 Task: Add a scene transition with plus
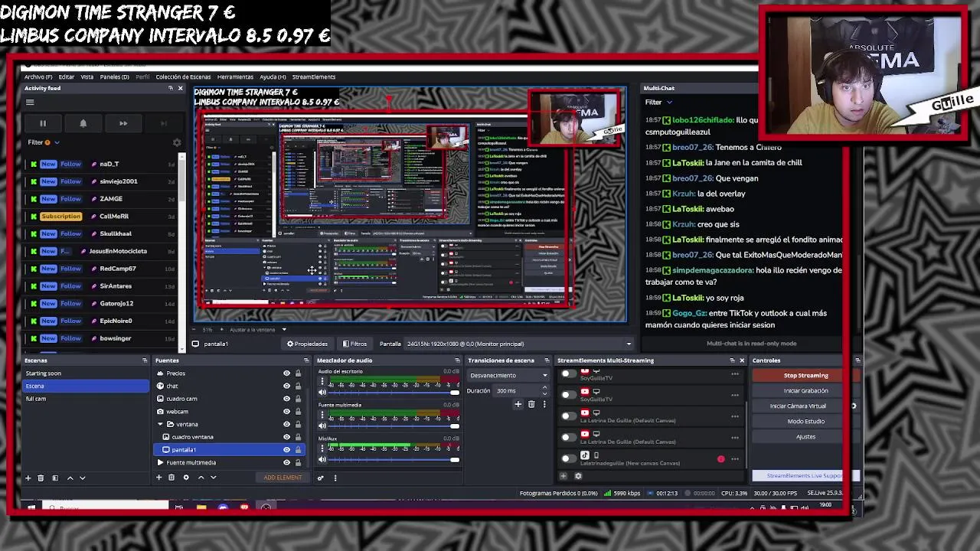click(518, 404)
